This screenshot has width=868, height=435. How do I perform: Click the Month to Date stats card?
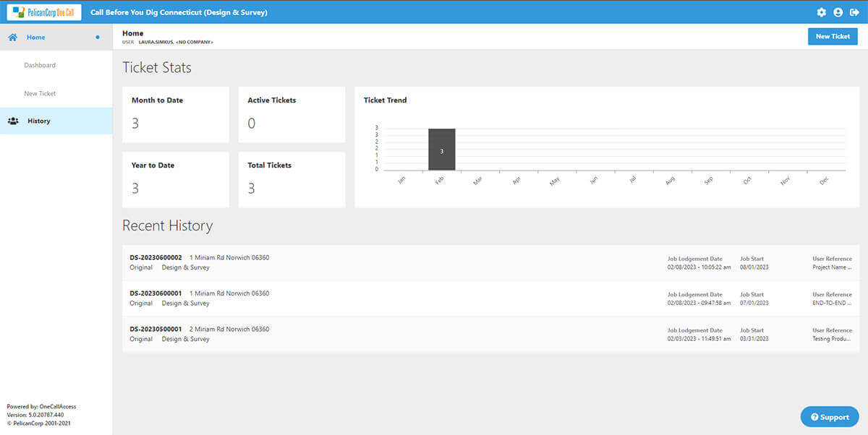click(x=175, y=114)
